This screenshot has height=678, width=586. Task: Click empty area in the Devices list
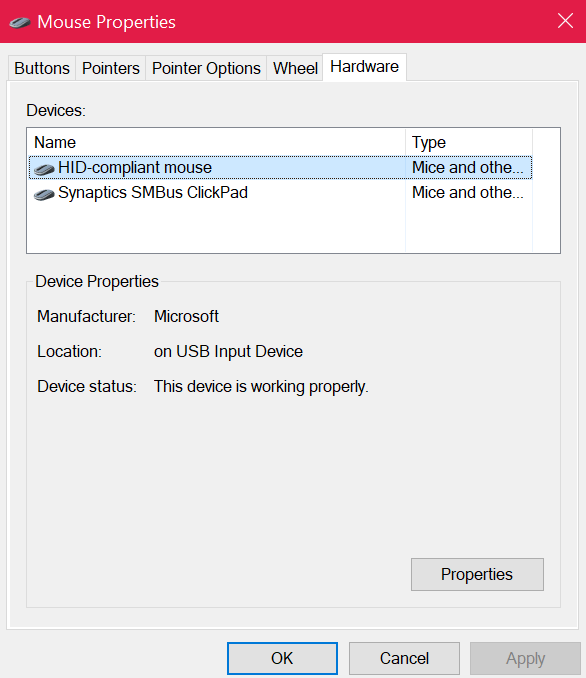coord(216,228)
